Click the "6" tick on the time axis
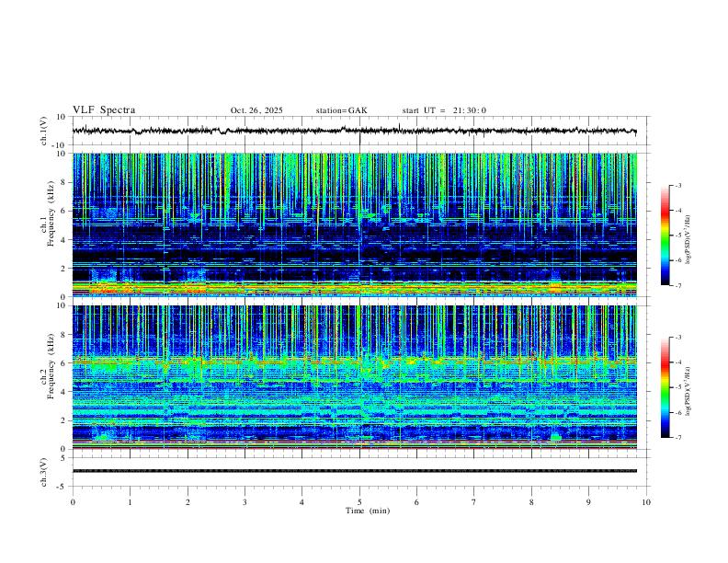 pyautogui.click(x=417, y=502)
